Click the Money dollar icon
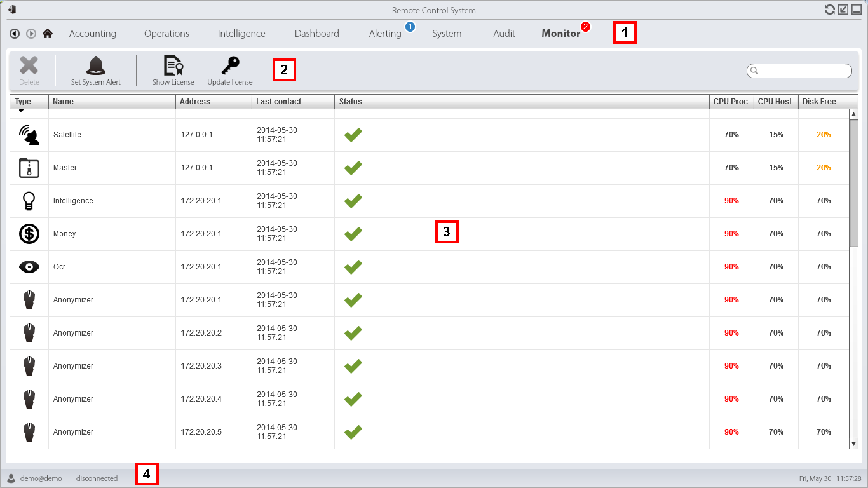 (x=29, y=234)
